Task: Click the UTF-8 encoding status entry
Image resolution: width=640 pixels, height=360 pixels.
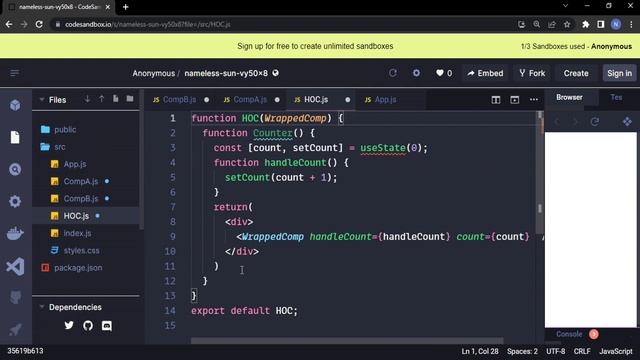Action: (556, 351)
